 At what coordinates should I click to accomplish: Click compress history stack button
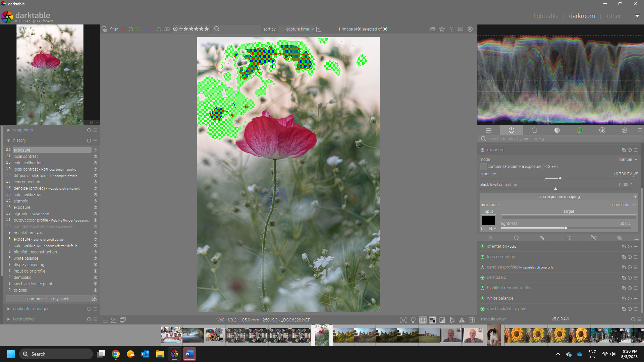tap(48, 299)
